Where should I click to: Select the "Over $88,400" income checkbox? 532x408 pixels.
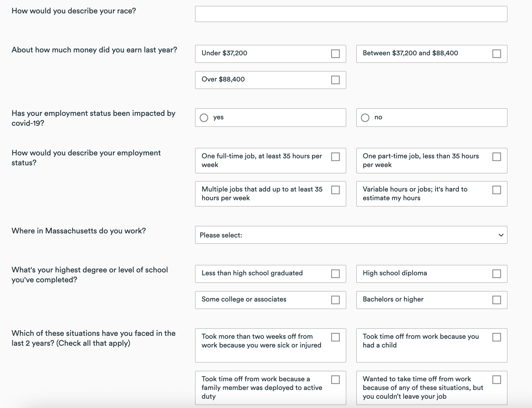[335, 80]
